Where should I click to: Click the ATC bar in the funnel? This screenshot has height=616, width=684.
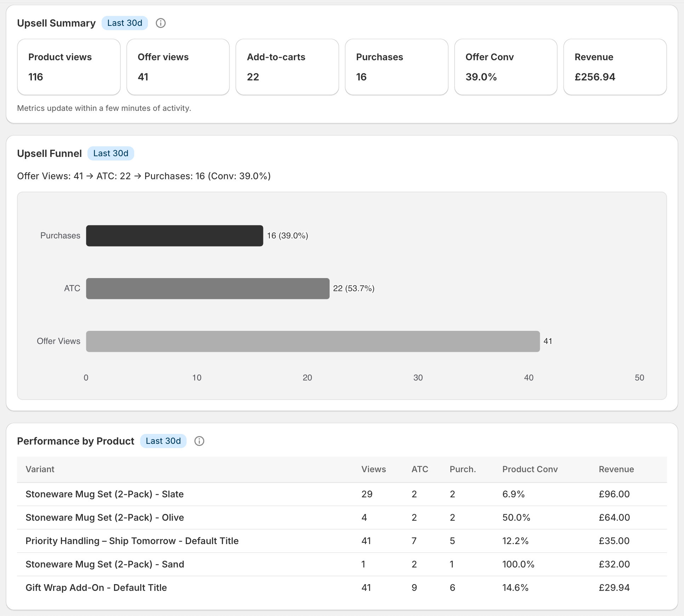point(207,288)
